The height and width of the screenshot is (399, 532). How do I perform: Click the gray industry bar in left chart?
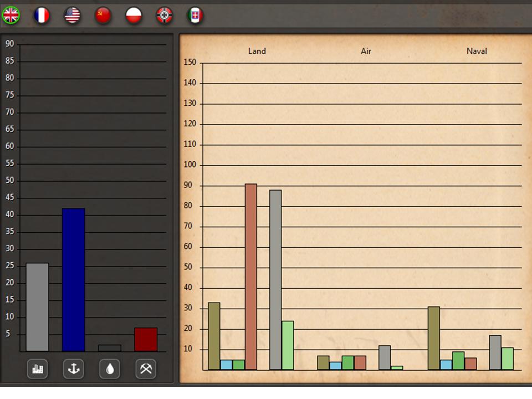[x=37, y=307]
